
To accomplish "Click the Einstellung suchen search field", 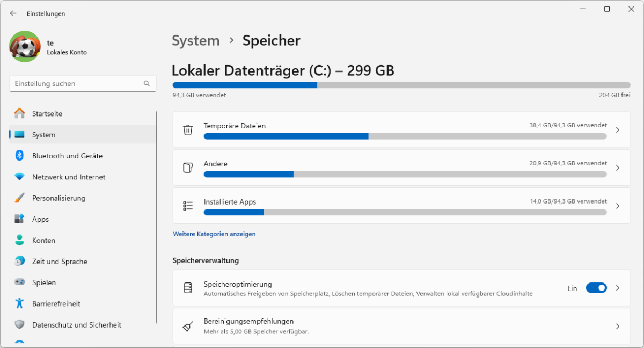I will point(83,83).
